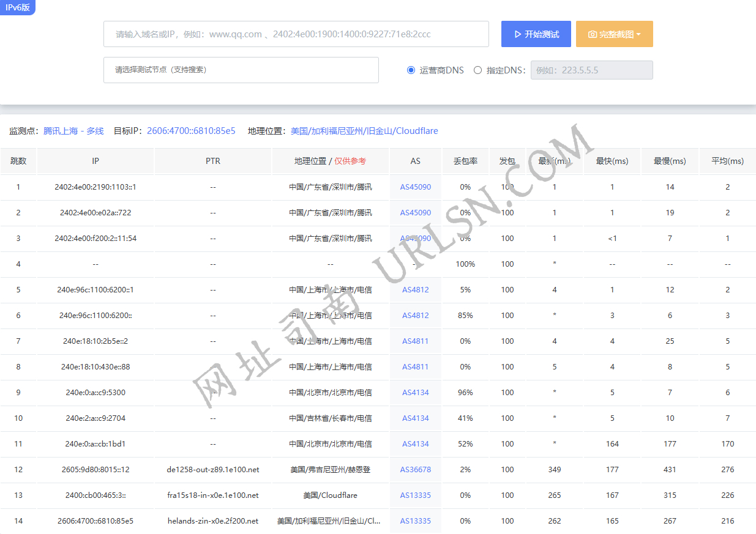The height and width of the screenshot is (534, 756).
Task: Select IP cell 240e:0:a::cb:1bd1
Action: [x=95, y=444]
